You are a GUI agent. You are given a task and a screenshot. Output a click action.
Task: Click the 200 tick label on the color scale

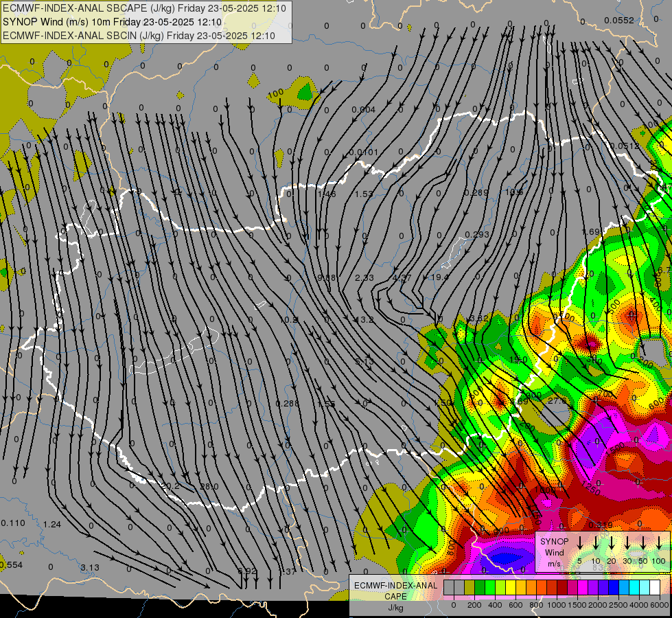(474, 605)
